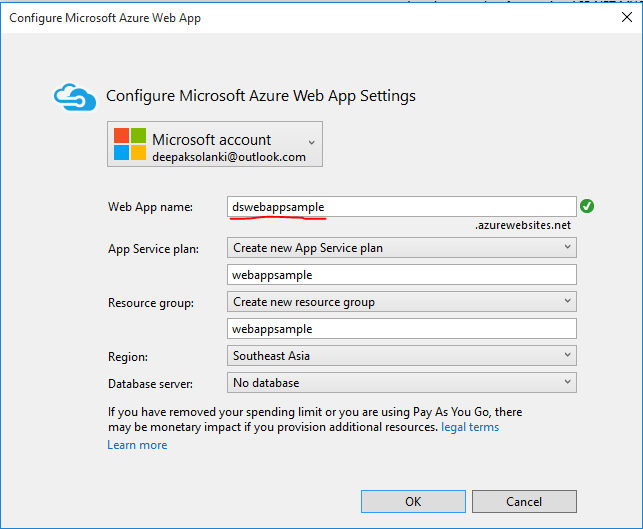643x529 pixels.
Task: Click the green validation checkmark icon
Action: pos(587,207)
